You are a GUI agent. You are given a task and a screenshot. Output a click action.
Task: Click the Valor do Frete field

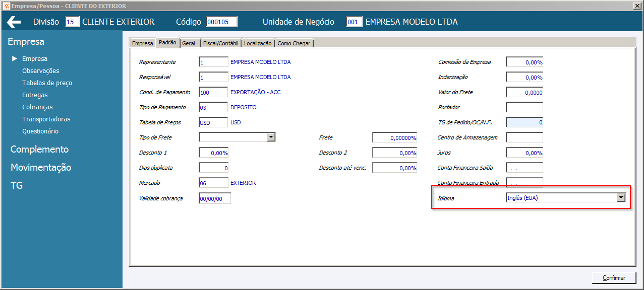(524, 93)
